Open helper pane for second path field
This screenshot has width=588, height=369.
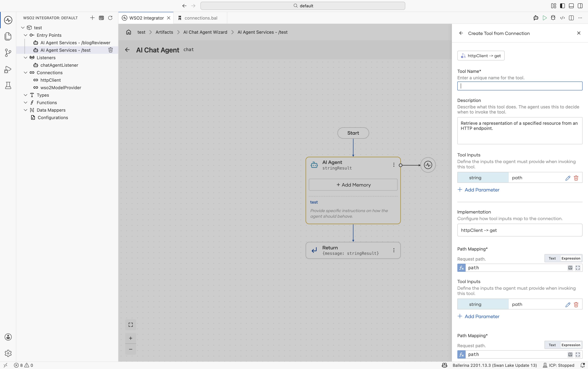click(x=570, y=355)
